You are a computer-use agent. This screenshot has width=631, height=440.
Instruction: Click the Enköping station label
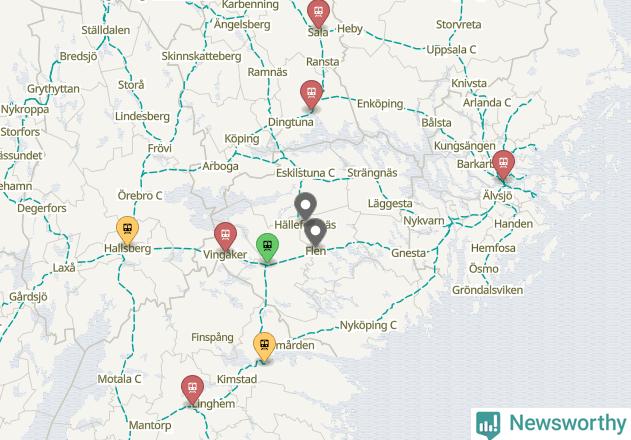(x=379, y=103)
